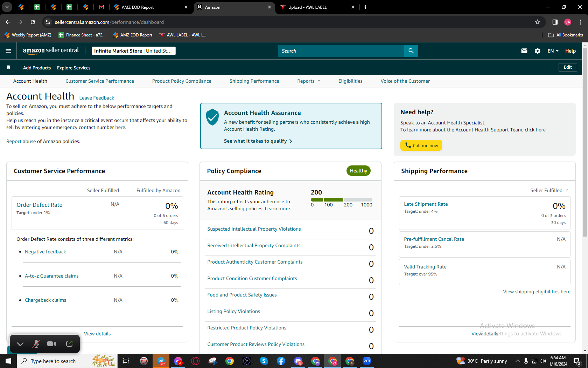
Task: Click the Late Shipment Rate link
Action: pyautogui.click(x=426, y=204)
